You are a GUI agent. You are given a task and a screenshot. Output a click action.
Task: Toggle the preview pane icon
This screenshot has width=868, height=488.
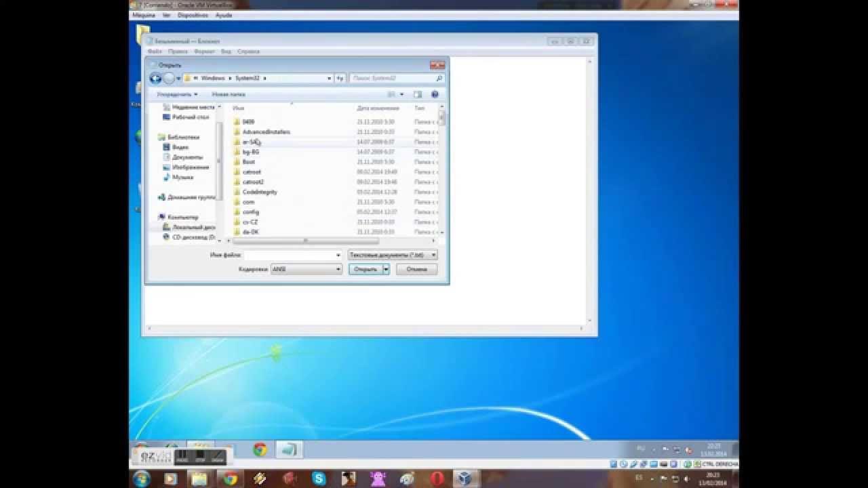coord(418,95)
